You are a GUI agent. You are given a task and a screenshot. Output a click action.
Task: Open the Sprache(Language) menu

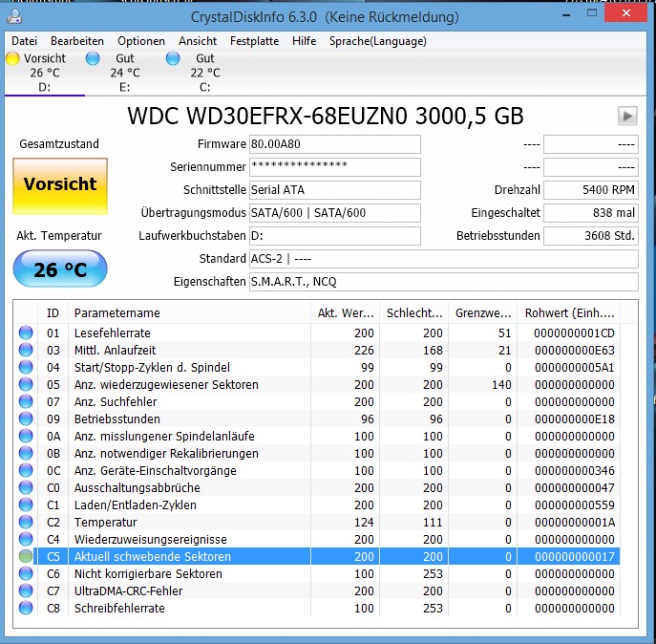(x=378, y=41)
